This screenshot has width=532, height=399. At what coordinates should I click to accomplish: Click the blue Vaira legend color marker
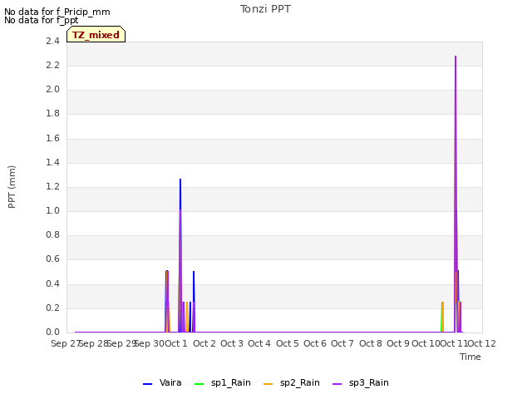pos(148,384)
